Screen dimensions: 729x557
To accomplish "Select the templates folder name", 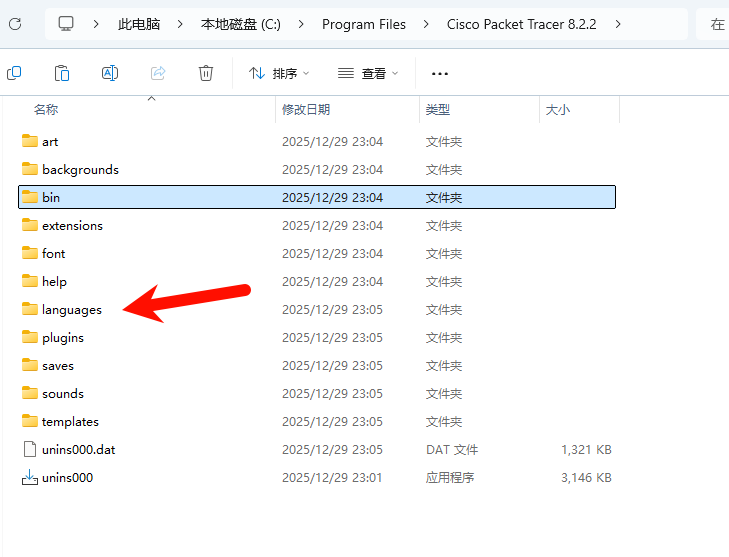I will [70, 422].
